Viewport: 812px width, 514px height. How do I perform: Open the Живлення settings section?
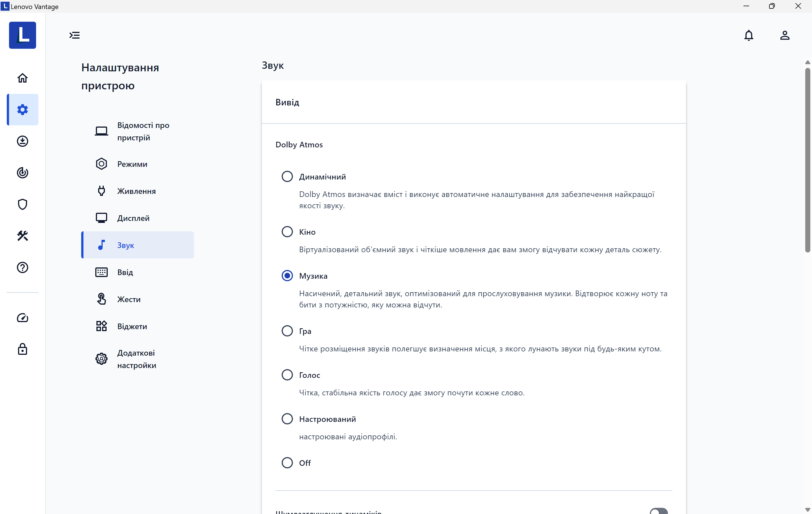click(136, 191)
